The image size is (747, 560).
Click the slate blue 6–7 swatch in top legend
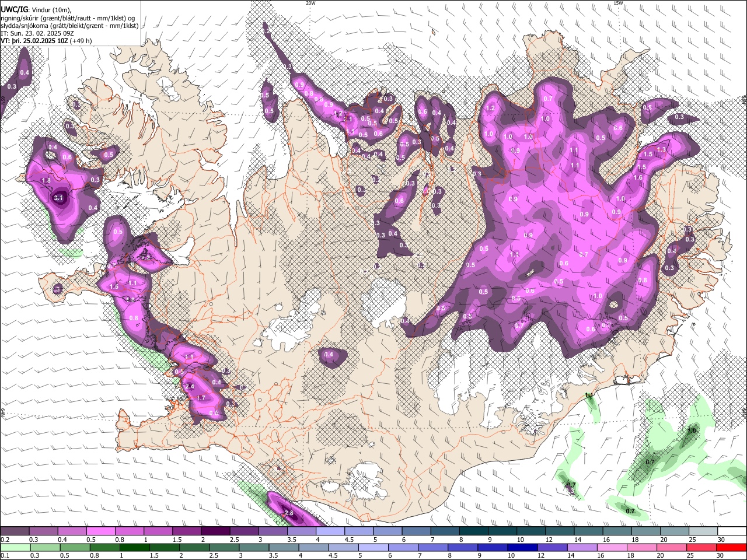[x=417, y=531]
